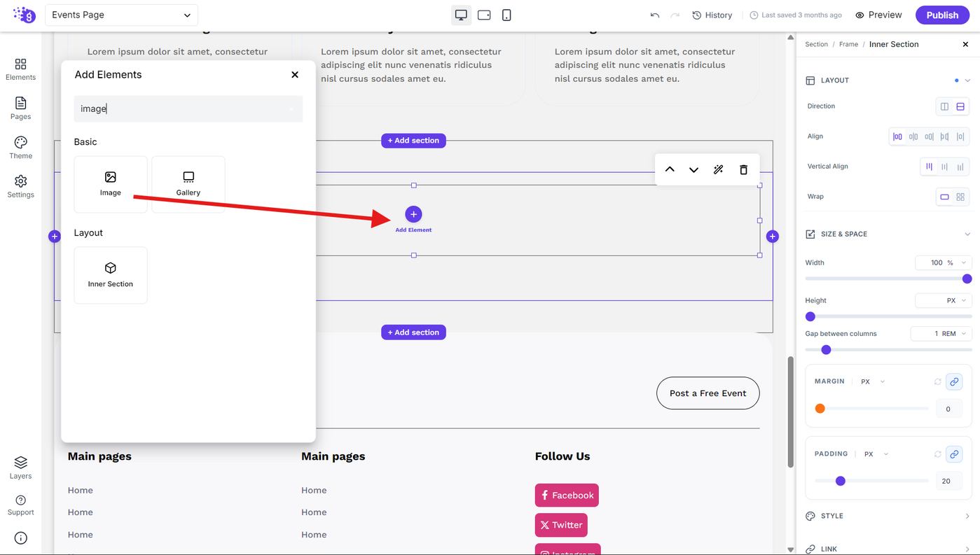
Task: Set direction to horizontal rows layout
Action: coord(960,106)
